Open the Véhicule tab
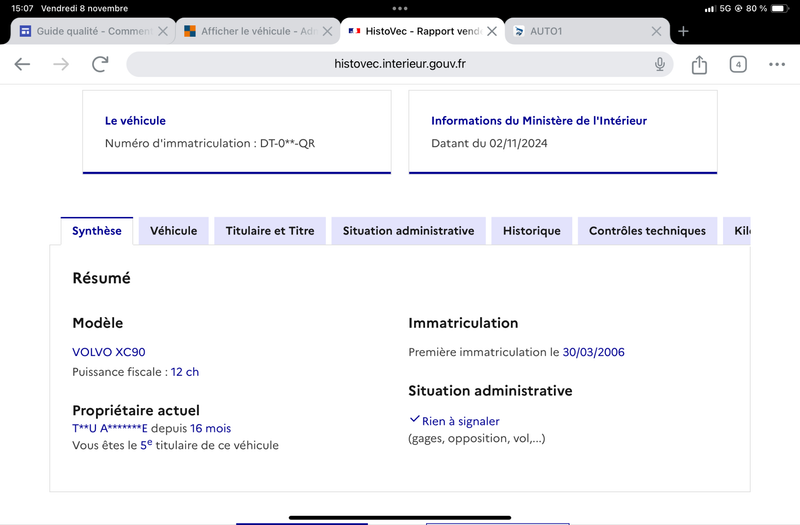Image resolution: width=800 pixels, height=525 pixels. click(x=173, y=231)
